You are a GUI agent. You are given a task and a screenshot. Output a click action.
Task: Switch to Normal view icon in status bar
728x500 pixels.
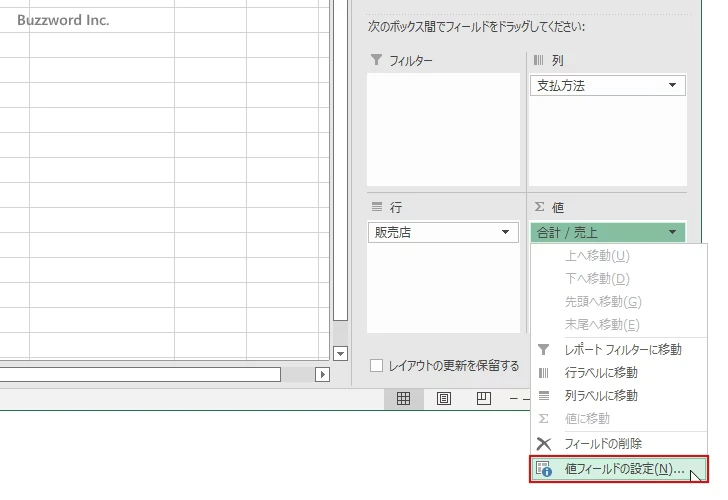pos(403,399)
